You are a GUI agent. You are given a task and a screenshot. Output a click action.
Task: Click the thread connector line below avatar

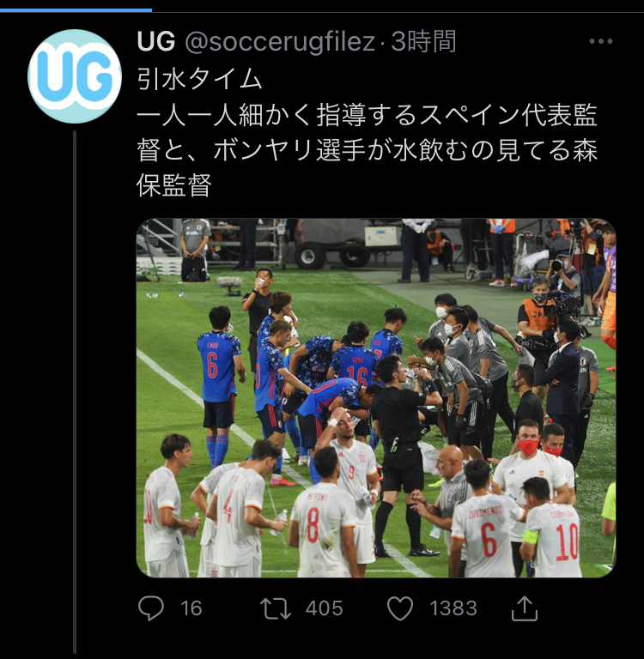75,391
